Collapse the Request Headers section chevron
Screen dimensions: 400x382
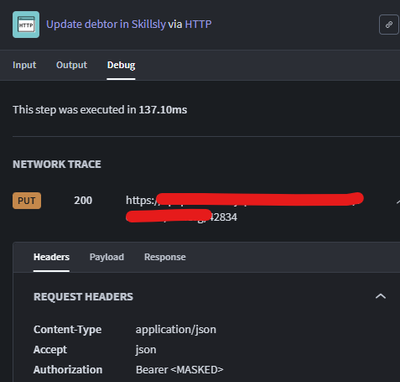[x=381, y=296]
